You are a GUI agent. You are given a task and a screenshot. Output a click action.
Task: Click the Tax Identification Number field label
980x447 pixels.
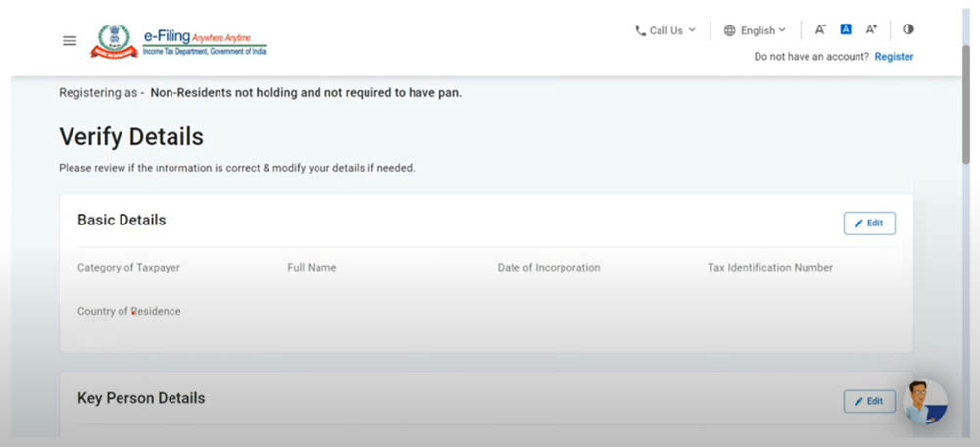tap(770, 268)
